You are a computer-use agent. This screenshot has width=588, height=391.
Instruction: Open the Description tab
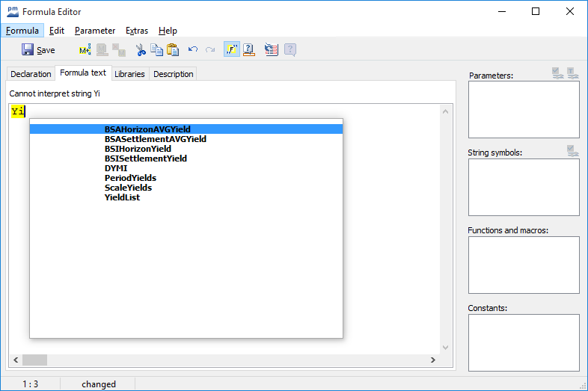coord(174,74)
